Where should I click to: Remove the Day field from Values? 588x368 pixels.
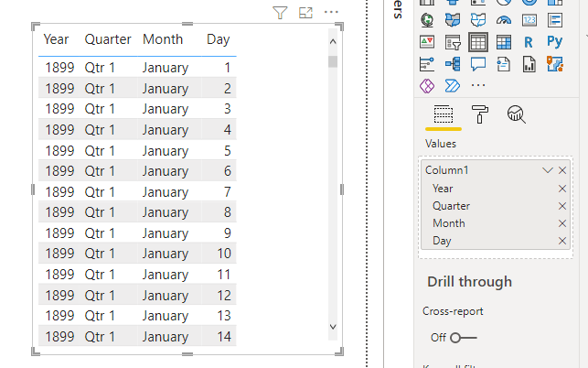point(562,241)
